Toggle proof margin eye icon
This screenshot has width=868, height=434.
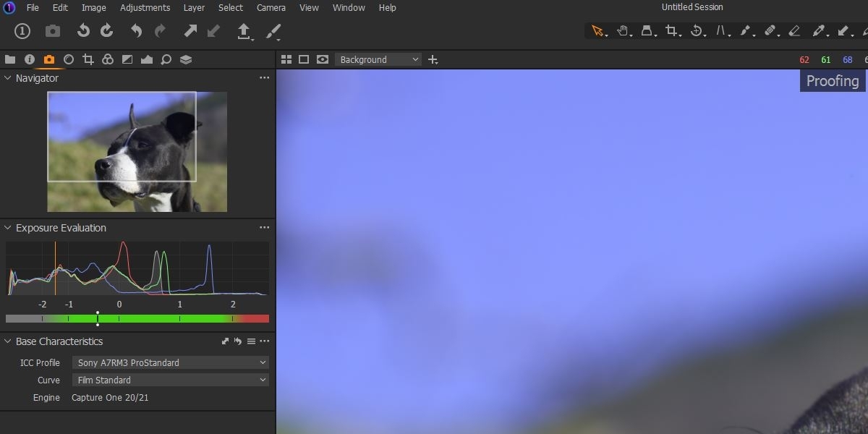pos(323,59)
